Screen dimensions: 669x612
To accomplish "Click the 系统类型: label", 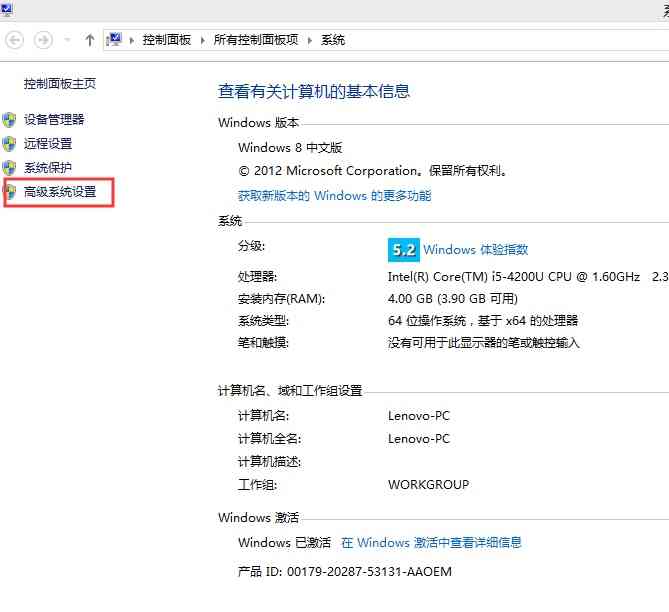I will click(263, 321).
